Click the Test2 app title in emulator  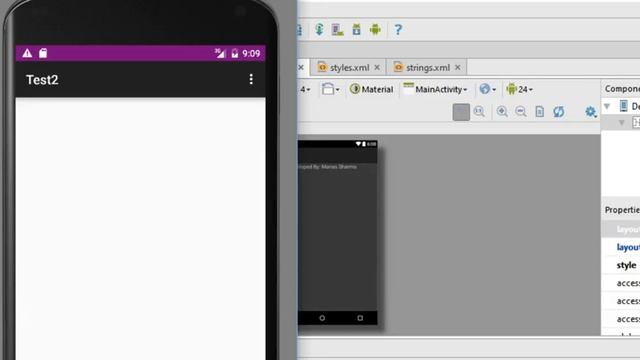tap(42, 80)
